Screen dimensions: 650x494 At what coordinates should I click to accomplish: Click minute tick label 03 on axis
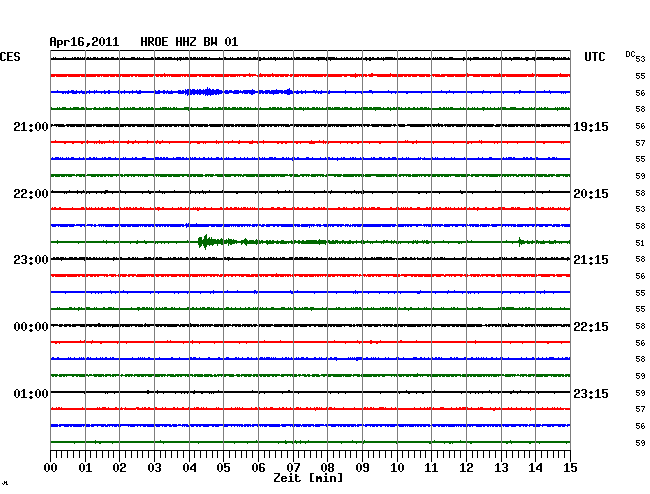click(x=154, y=467)
